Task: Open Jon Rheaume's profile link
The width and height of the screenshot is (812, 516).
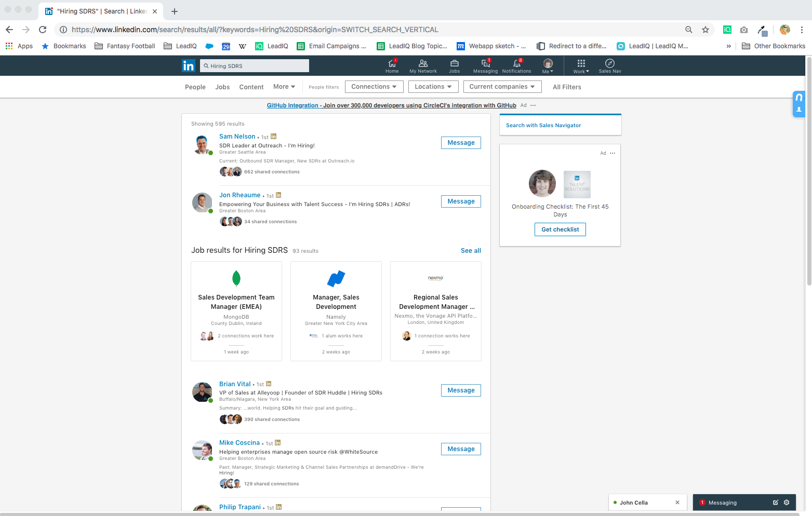Action: pyautogui.click(x=239, y=195)
